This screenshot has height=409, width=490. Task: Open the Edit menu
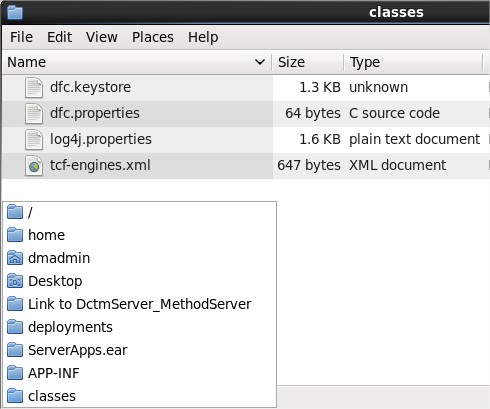[59, 37]
